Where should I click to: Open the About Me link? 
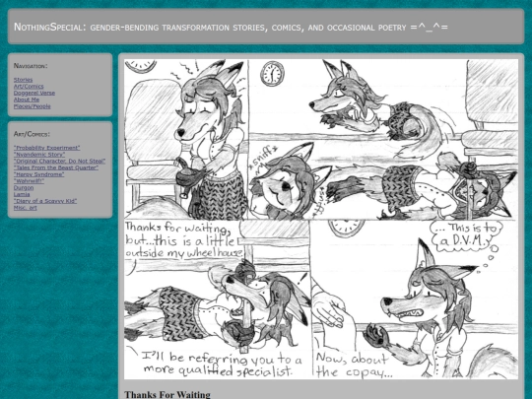[x=27, y=100]
